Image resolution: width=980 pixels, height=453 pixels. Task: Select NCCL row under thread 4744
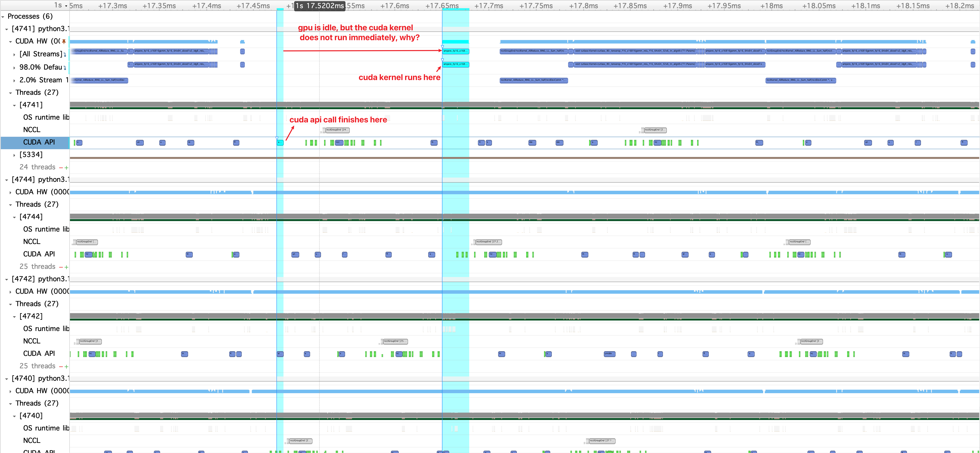[x=32, y=241]
